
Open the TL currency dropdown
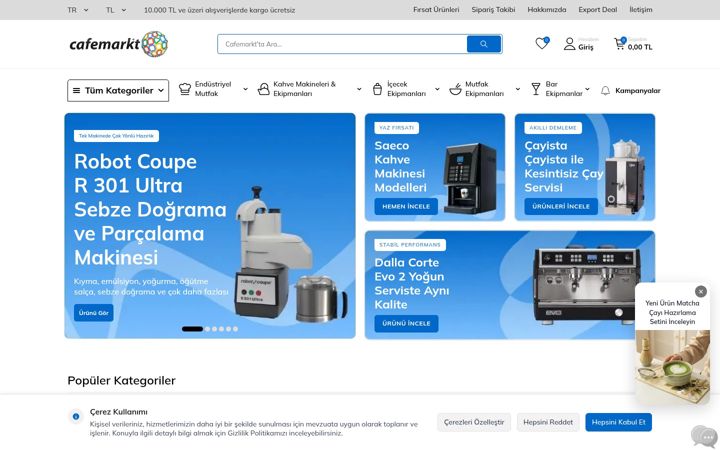pyautogui.click(x=116, y=10)
